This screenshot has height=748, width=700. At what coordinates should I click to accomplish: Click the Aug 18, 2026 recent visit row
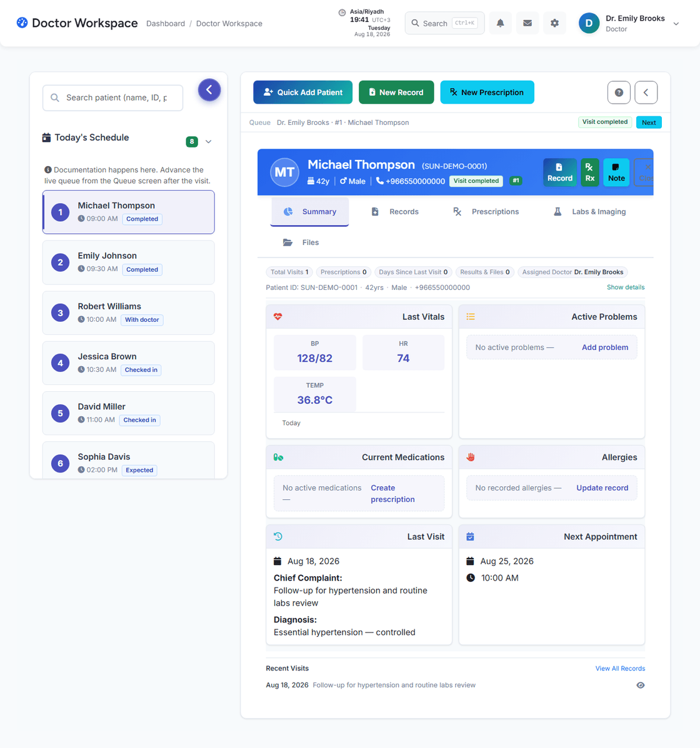455,685
